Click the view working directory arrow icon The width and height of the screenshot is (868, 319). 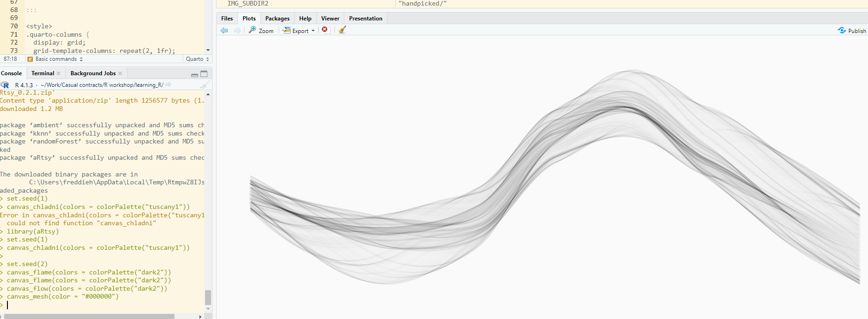168,85
